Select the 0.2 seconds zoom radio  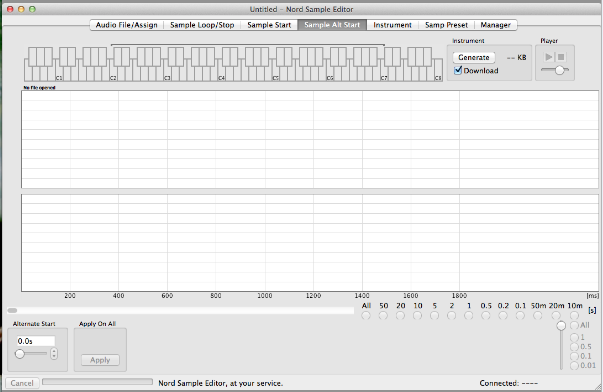coord(503,315)
